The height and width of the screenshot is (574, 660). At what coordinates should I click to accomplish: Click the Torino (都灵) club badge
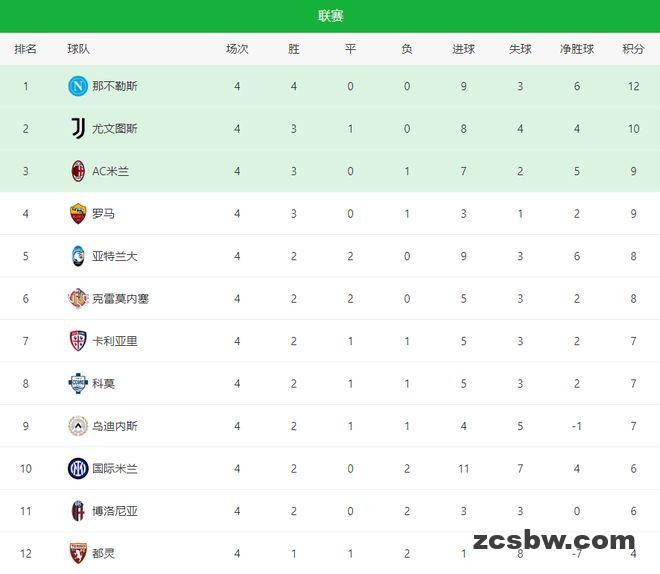click(78, 553)
